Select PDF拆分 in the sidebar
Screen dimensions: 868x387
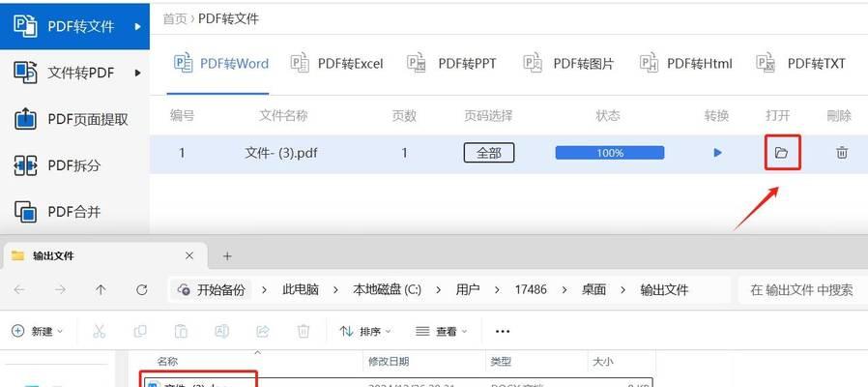[x=74, y=165]
